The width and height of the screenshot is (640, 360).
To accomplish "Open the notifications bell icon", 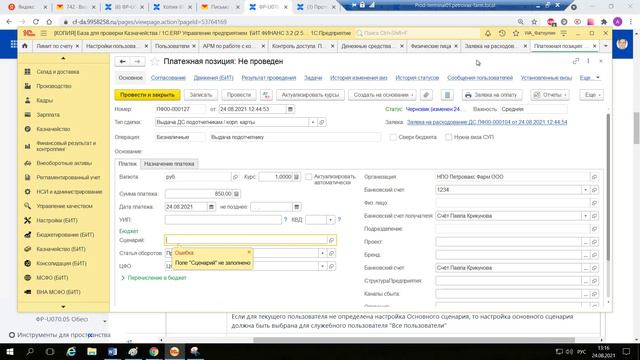I will (x=488, y=33).
